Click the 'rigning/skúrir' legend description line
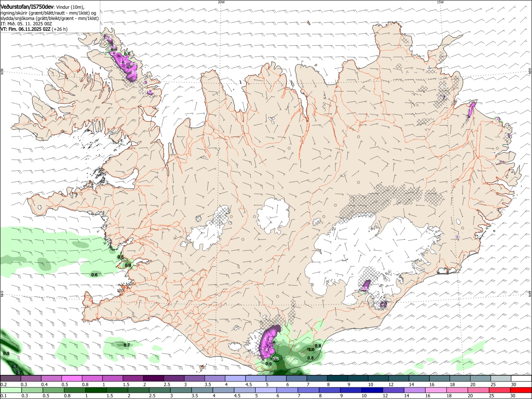The image size is (532, 399). tap(48, 13)
